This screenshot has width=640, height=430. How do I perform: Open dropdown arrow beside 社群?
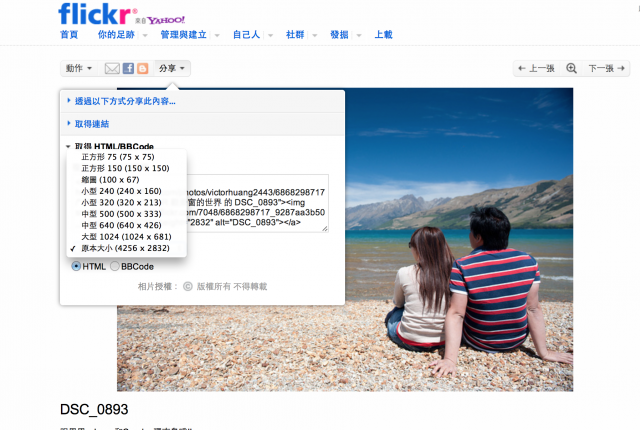(315, 35)
